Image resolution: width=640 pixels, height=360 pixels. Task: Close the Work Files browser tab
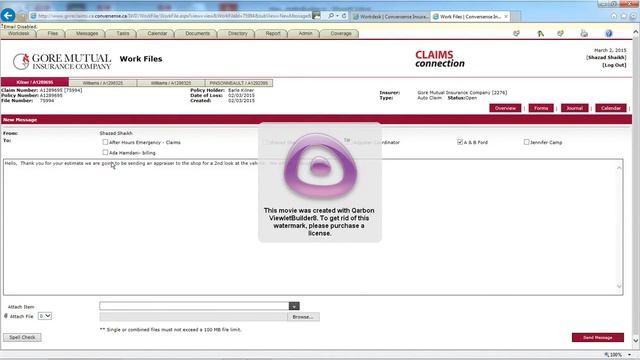click(x=506, y=16)
